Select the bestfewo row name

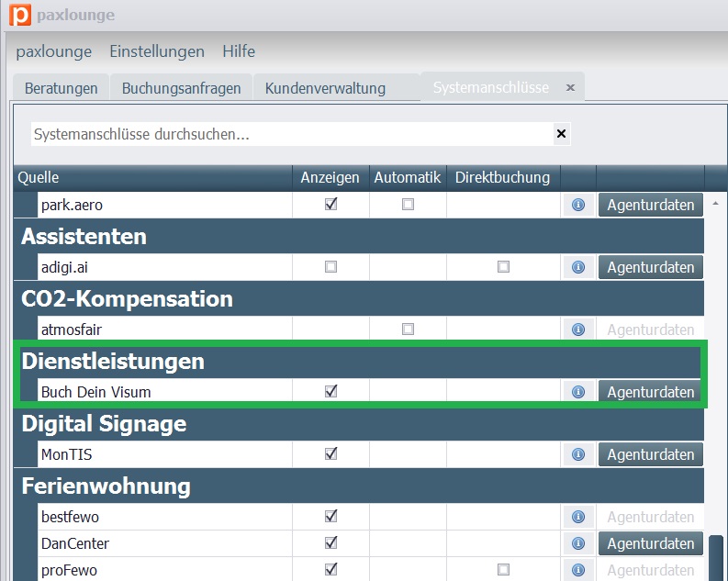click(70, 517)
